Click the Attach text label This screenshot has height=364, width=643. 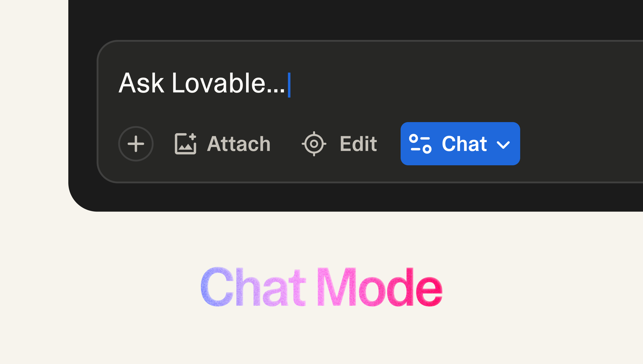click(x=239, y=144)
